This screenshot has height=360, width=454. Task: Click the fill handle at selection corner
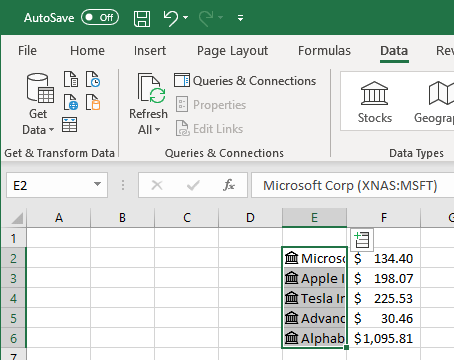tap(346, 347)
